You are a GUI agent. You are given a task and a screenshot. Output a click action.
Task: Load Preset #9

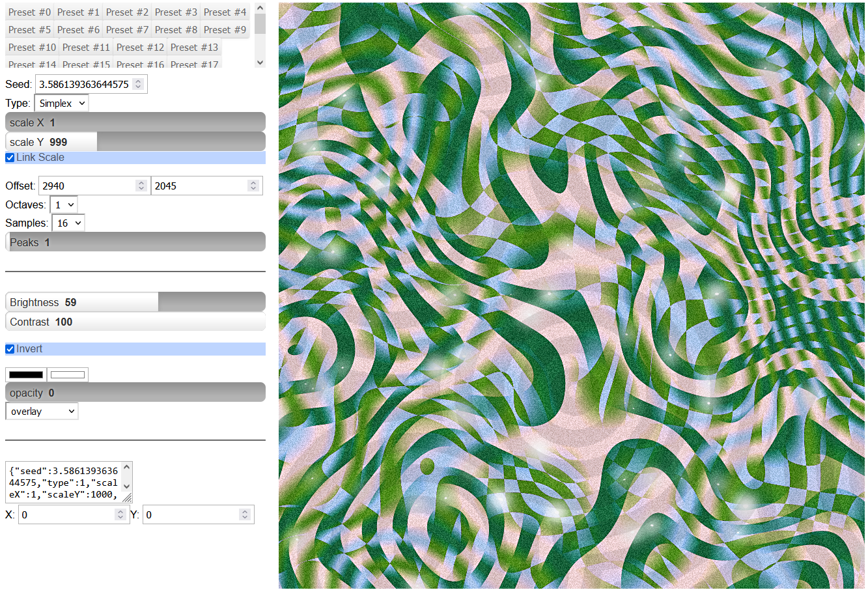225,29
